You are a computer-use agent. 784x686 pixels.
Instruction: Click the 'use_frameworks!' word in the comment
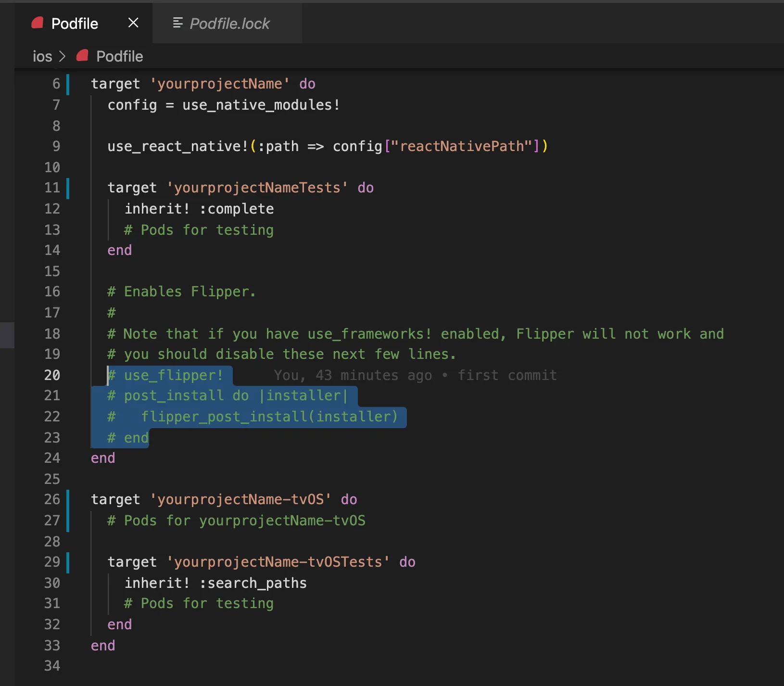coord(369,334)
